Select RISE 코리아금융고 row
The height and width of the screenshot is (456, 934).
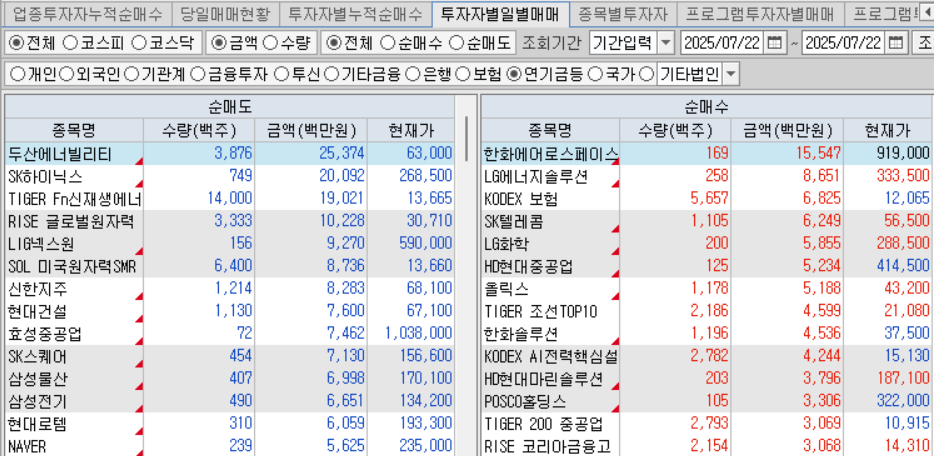[706, 446]
